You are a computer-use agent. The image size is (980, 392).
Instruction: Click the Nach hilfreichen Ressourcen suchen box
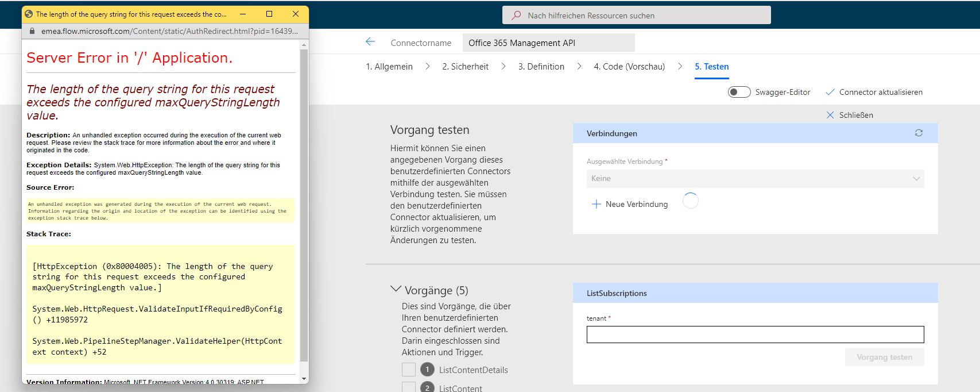(637, 16)
